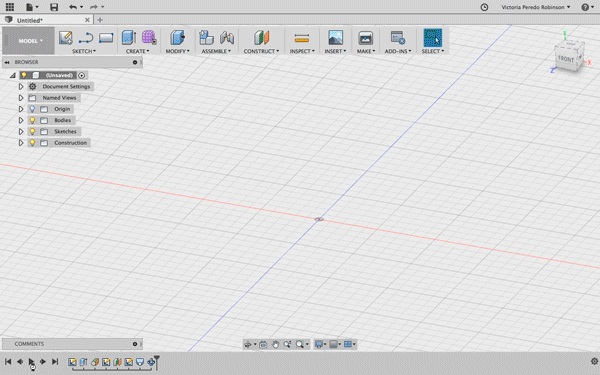The image size is (600, 375).
Task: Activate the Unsaved component radio button
Action: 82,75
